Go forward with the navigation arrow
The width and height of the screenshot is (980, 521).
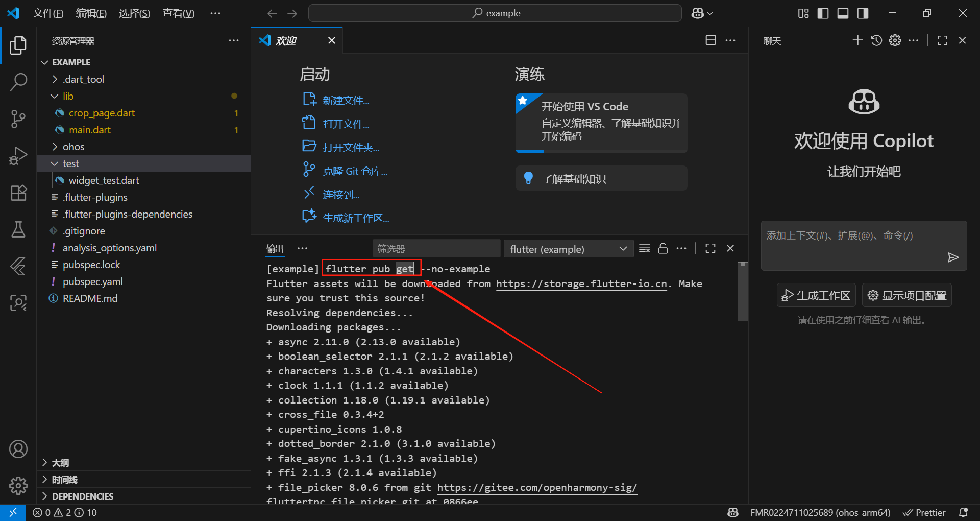[292, 13]
